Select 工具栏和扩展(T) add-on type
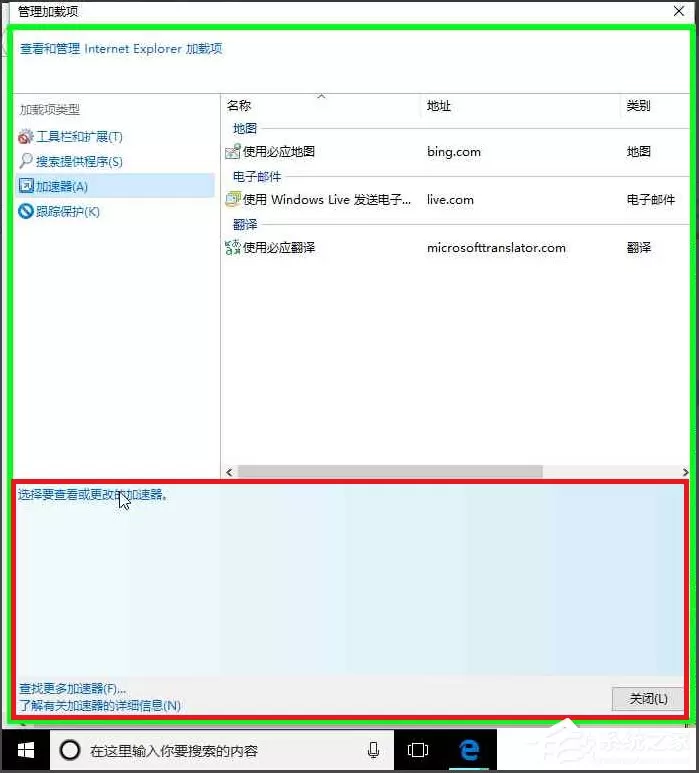The width and height of the screenshot is (699, 773). tap(79, 137)
